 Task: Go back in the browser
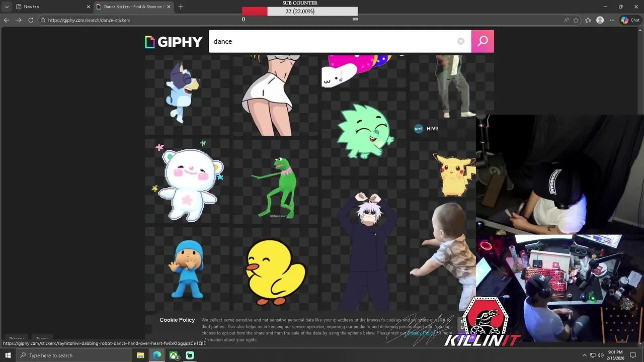(7, 20)
